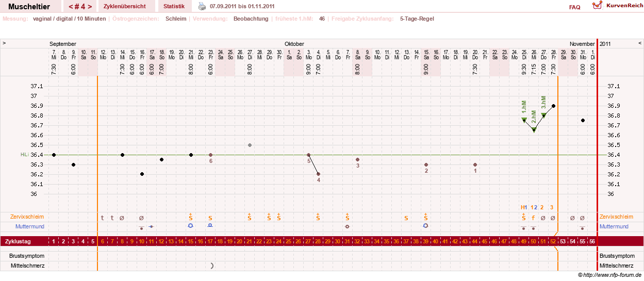The width and height of the screenshot is (644, 281).
Task: Click S mucus symbol on cycle day 37
Action: (x=406, y=218)
